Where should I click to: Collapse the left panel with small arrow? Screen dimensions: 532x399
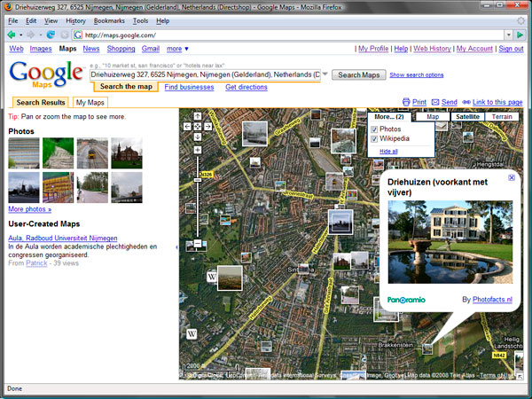[176, 247]
